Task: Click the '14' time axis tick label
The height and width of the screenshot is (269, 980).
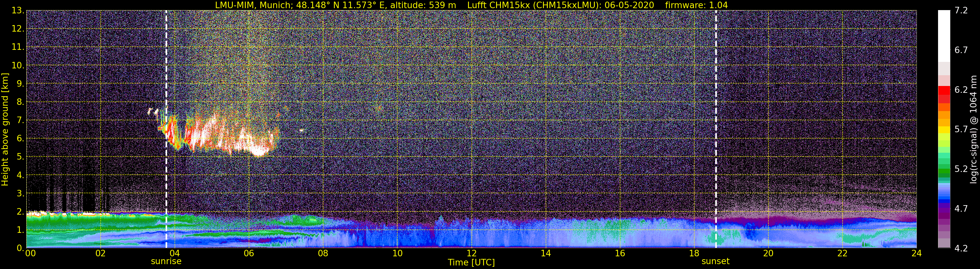Action: (x=545, y=253)
